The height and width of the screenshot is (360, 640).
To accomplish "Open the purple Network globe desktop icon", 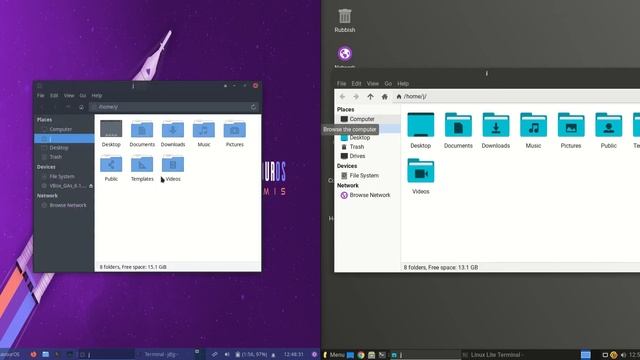I will click(345, 53).
